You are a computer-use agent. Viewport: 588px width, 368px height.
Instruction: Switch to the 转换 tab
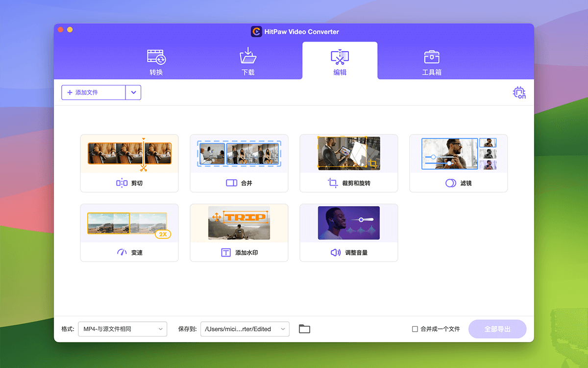point(156,62)
